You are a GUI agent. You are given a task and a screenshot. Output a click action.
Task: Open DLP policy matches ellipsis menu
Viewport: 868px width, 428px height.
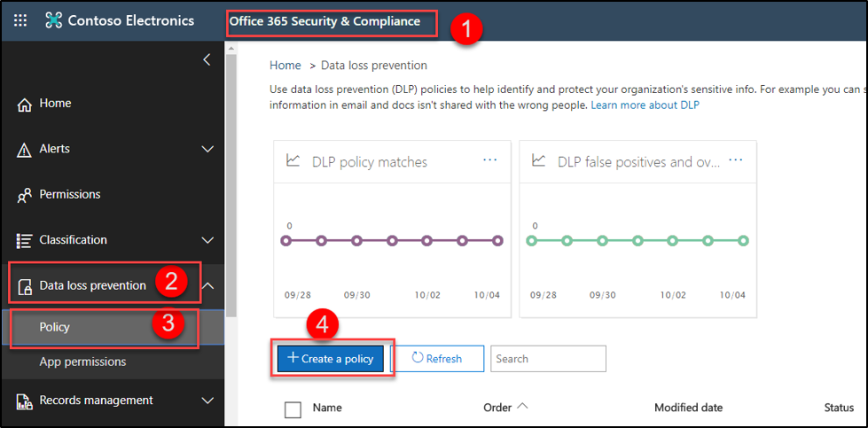(x=490, y=160)
